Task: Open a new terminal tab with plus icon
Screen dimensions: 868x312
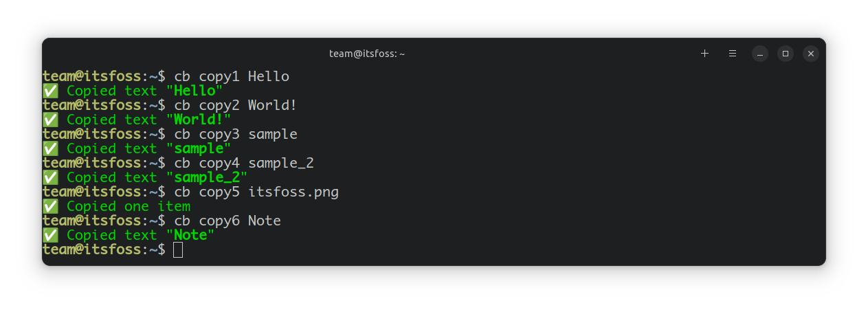Action: 704,54
